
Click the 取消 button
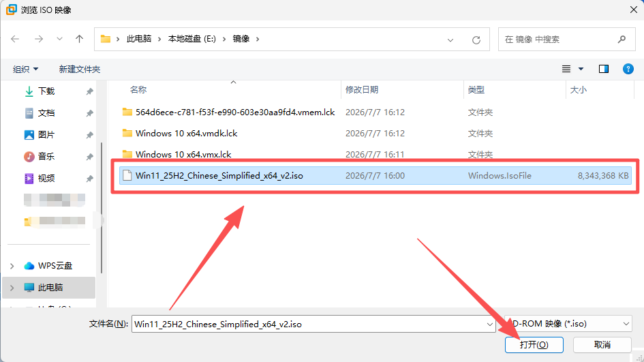[x=602, y=345]
